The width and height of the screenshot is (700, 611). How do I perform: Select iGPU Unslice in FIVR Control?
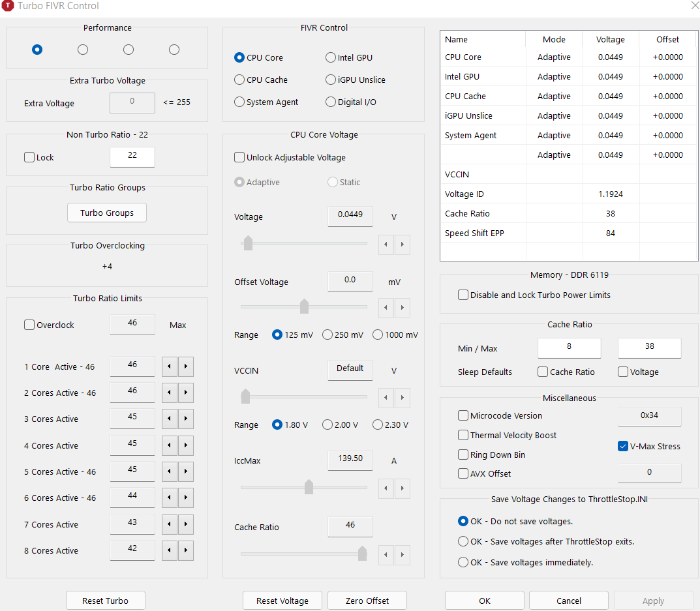[356, 80]
